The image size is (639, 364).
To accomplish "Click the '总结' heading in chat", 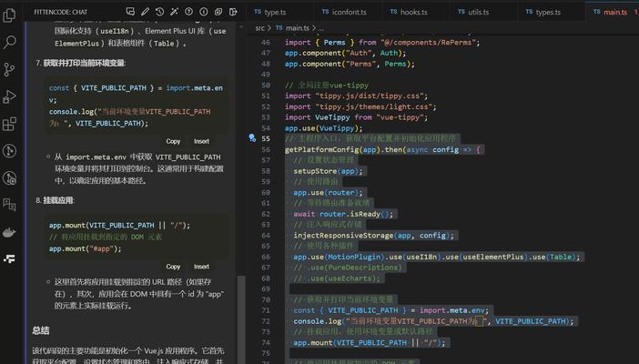I will pos(41,330).
